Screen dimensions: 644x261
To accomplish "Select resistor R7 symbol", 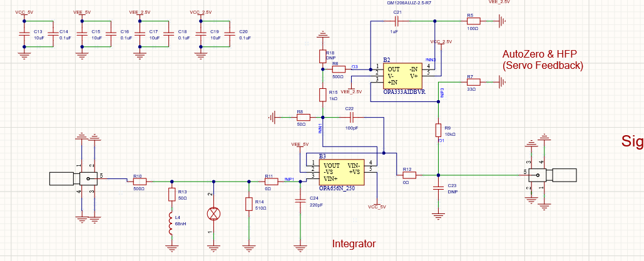I will click(x=474, y=82).
